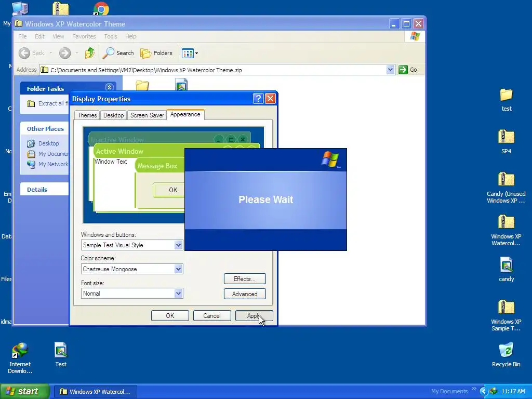532x399 pixels.
Task: Open the Tools menu
Action: point(111,36)
